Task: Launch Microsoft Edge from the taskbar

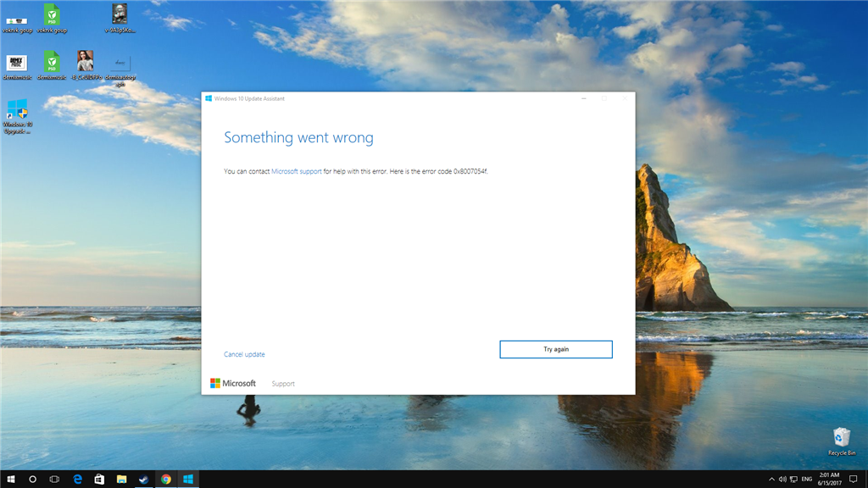Action: tap(77, 480)
